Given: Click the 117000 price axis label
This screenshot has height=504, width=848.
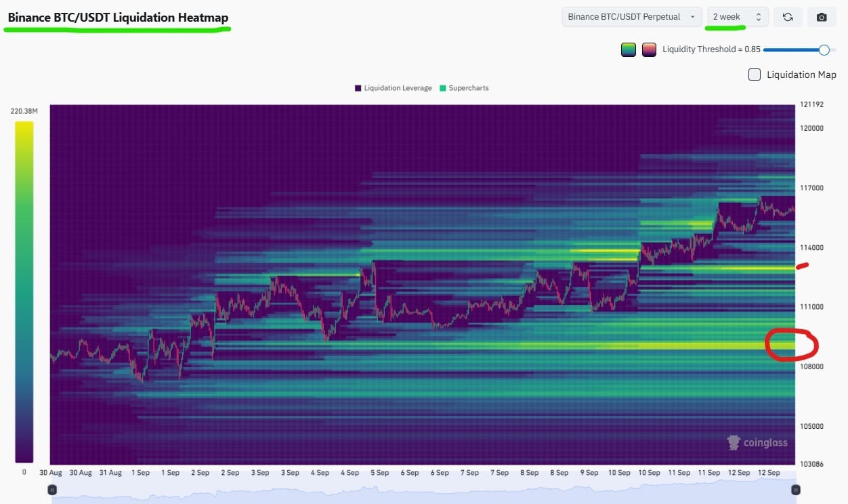Looking at the screenshot, I should click(811, 188).
